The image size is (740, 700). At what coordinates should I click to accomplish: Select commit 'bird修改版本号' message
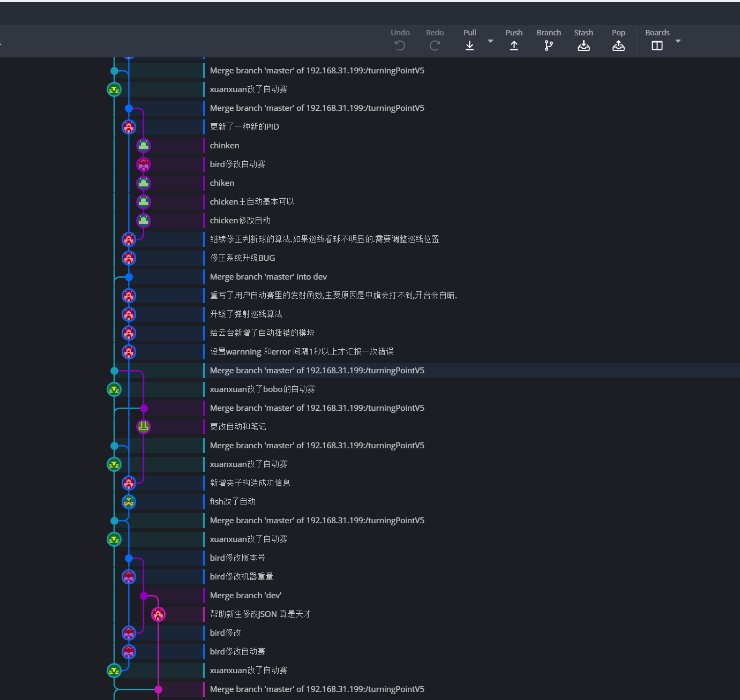[x=237, y=558]
